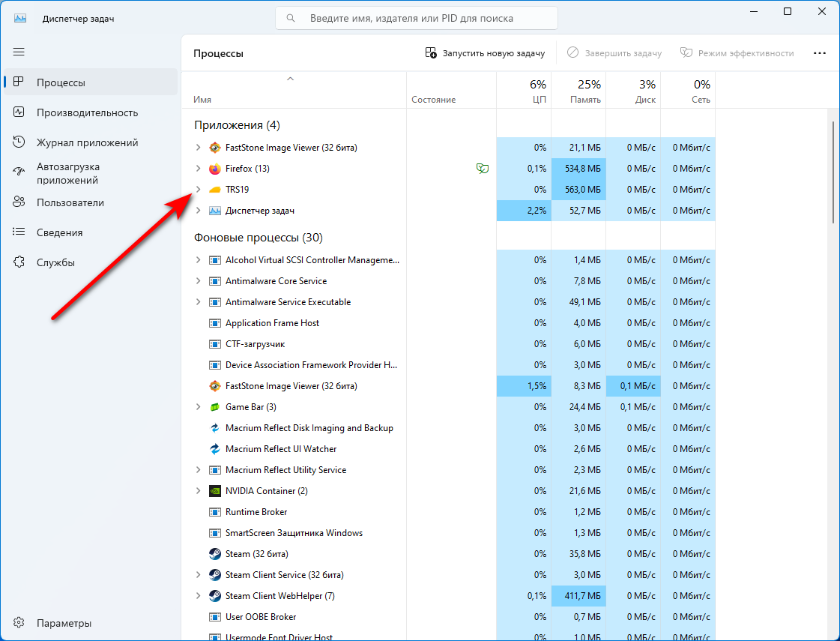The width and height of the screenshot is (840, 641).
Task: Sort by the Сеть column header
Action: coord(688,91)
